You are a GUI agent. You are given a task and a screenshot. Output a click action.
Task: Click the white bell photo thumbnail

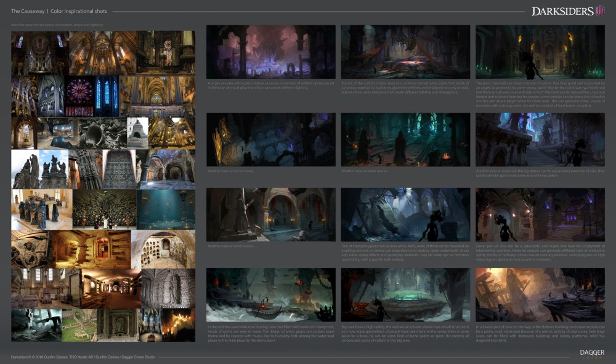137,131
